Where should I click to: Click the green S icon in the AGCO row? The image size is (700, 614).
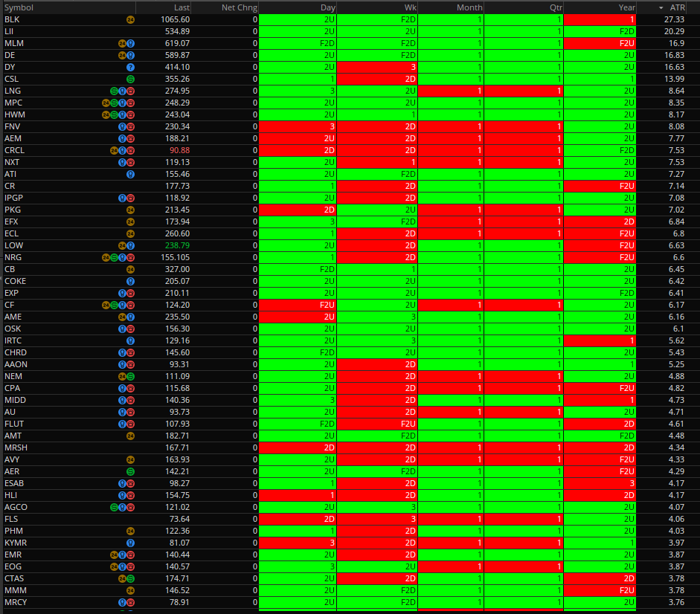(x=114, y=508)
